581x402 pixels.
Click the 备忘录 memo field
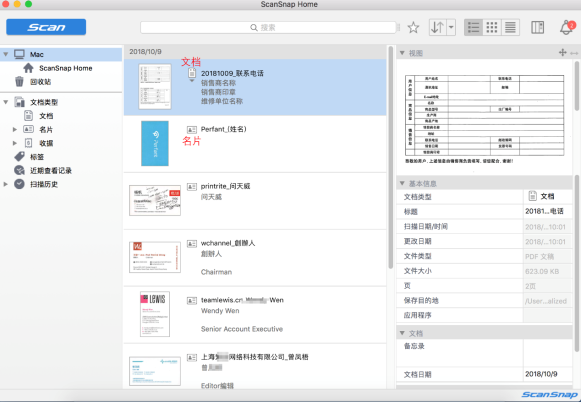point(547,353)
